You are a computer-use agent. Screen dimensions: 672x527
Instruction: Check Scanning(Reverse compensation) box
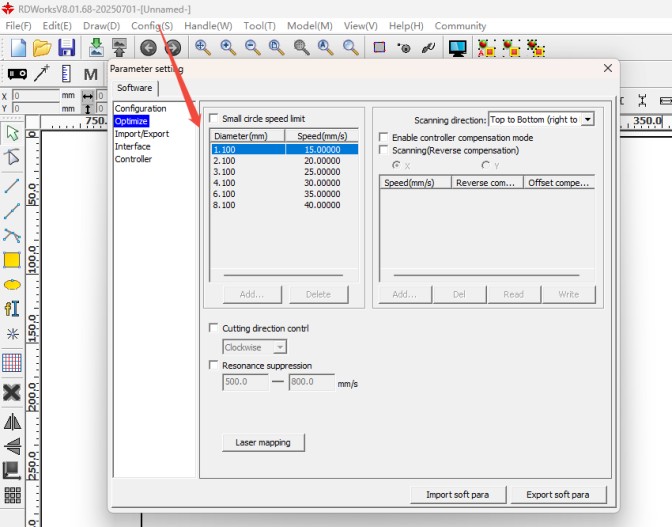point(384,150)
